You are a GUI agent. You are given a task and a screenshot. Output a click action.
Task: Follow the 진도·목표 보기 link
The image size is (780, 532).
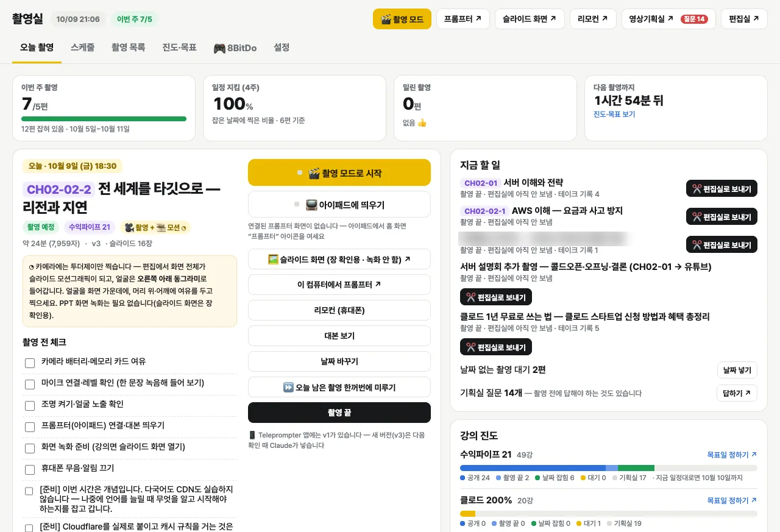click(614, 115)
